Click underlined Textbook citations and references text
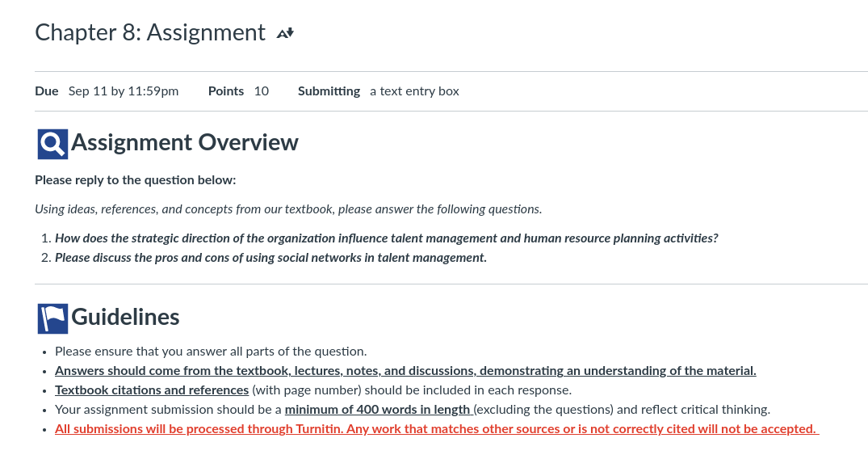 coord(152,390)
